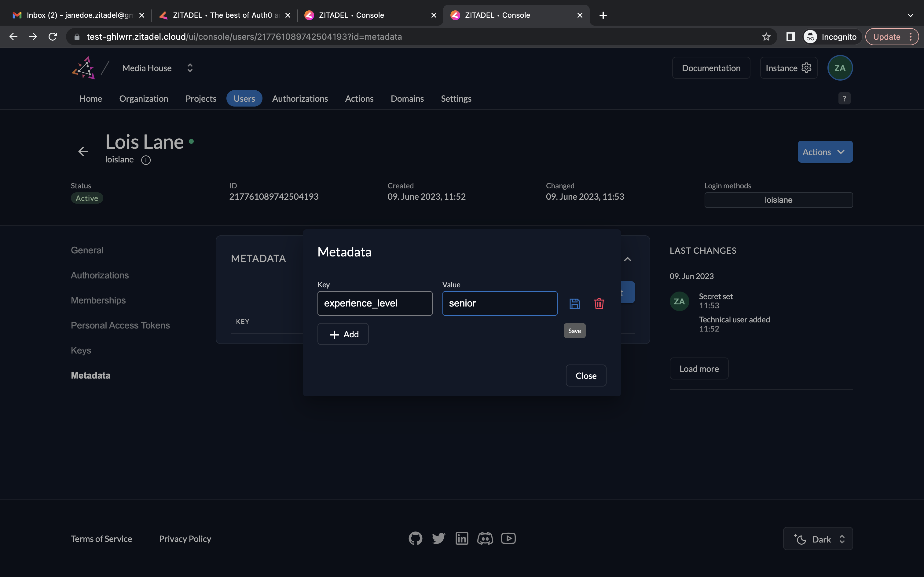Click the delete icon for metadata entry
Image resolution: width=924 pixels, height=577 pixels.
point(599,304)
